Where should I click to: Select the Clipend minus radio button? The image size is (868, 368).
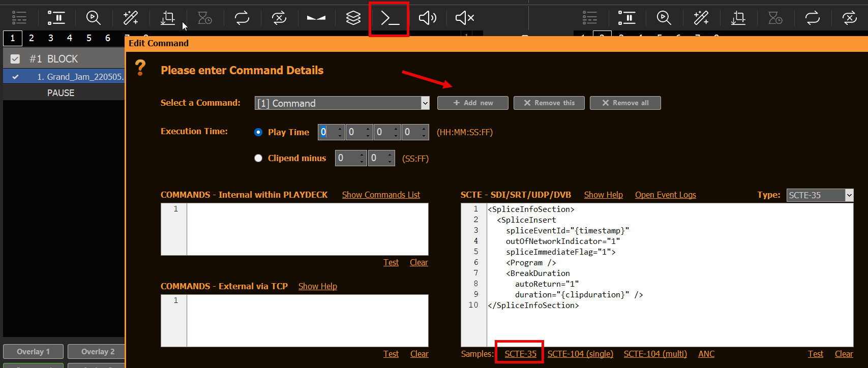(x=258, y=158)
